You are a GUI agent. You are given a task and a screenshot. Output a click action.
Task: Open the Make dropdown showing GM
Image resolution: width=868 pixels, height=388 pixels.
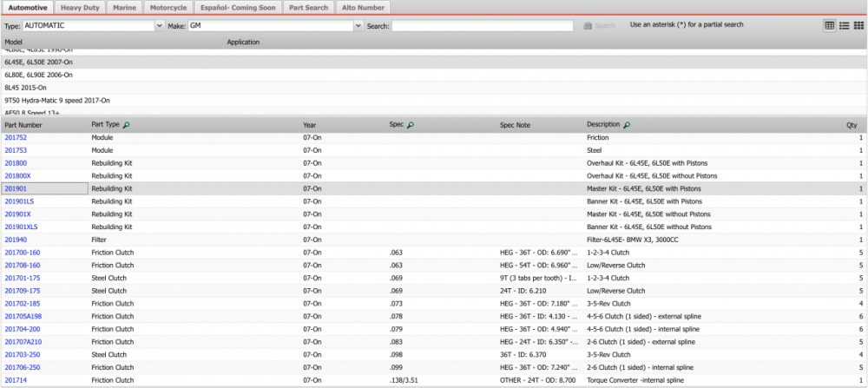point(358,26)
